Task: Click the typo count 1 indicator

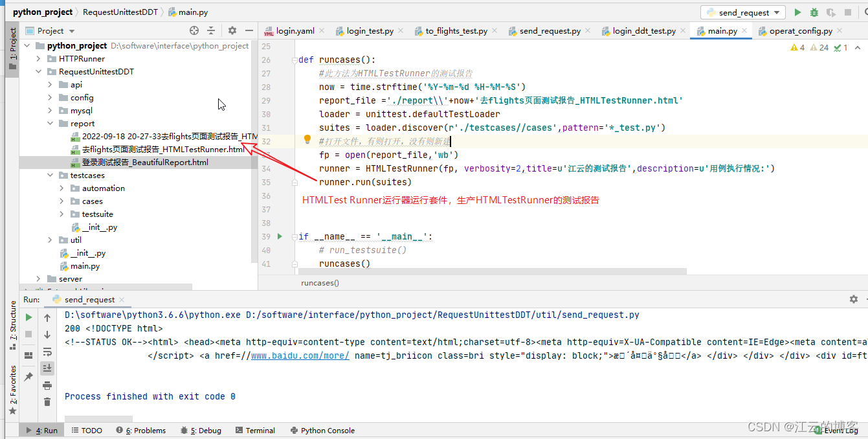Action: click(x=841, y=47)
